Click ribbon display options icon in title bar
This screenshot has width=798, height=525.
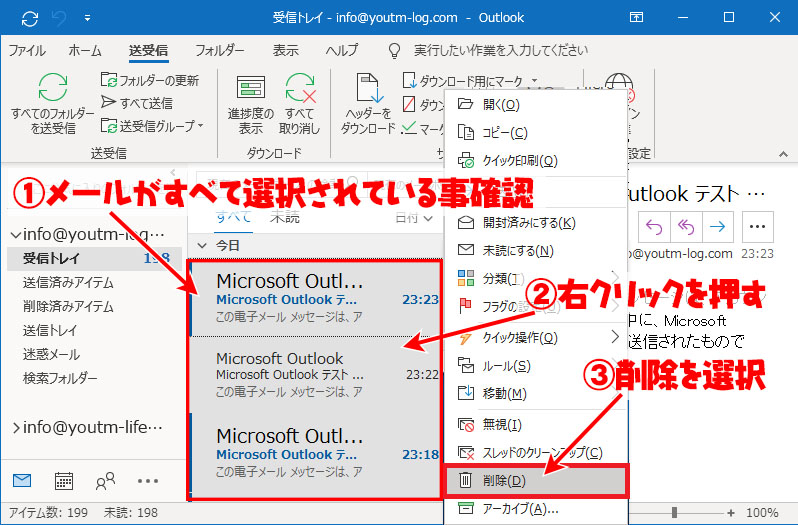pyautogui.click(x=636, y=17)
